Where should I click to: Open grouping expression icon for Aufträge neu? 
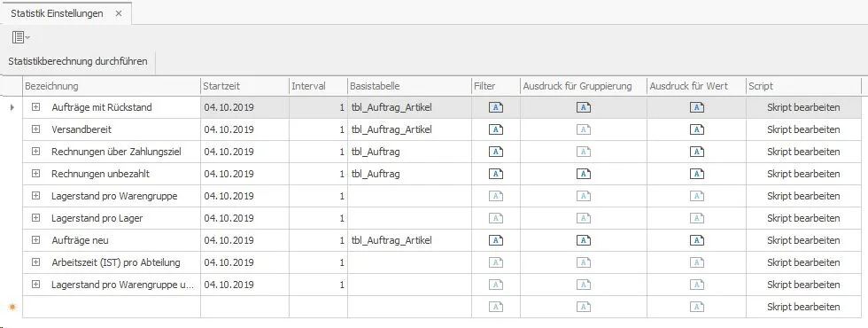(x=584, y=240)
